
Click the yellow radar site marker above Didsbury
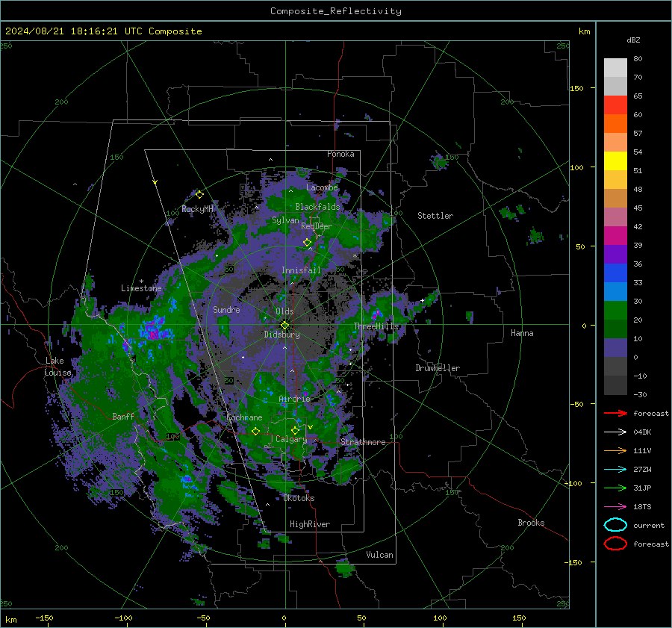click(x=284, y=326)
